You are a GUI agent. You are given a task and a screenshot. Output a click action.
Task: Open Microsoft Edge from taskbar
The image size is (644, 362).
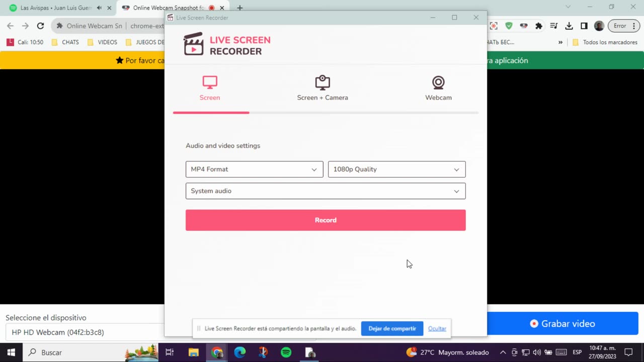(x=240, y=352)
